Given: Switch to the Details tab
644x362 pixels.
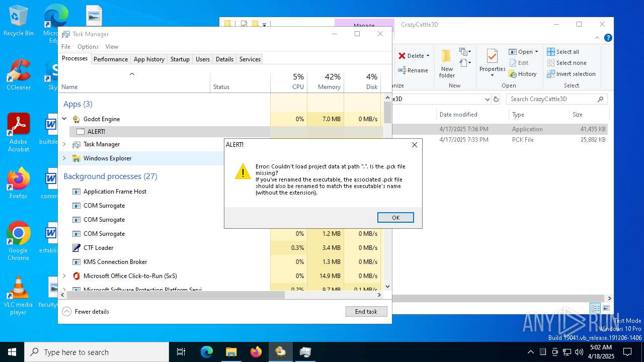Looking at the screenshot, I should (224, 59).
